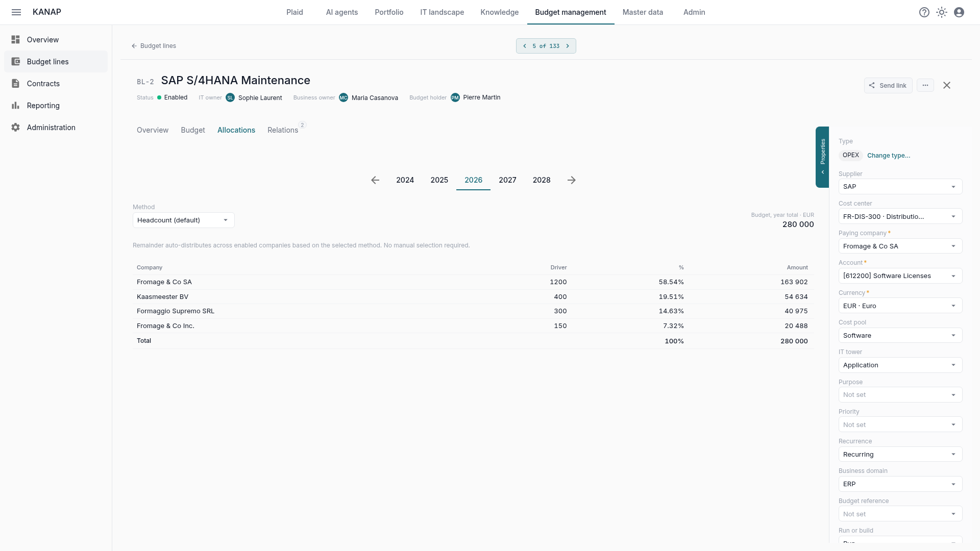Open the three-dots more actions menu
The height and width of the screenshot is (551, 980).
[925, 85]
